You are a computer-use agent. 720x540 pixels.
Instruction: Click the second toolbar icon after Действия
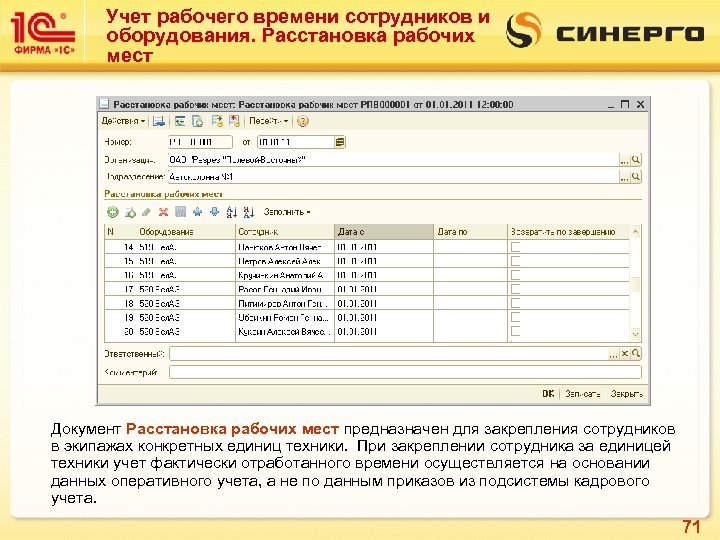tap(180, 121)
